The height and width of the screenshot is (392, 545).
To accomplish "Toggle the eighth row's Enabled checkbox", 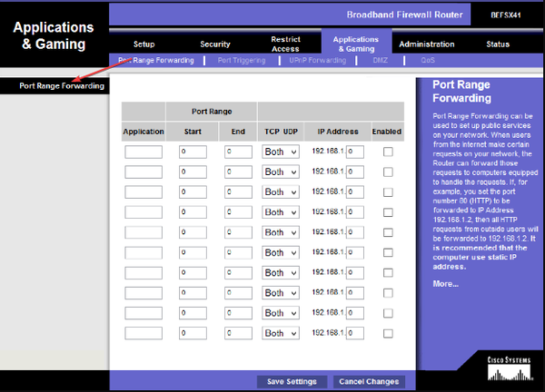I will point(388,293).
